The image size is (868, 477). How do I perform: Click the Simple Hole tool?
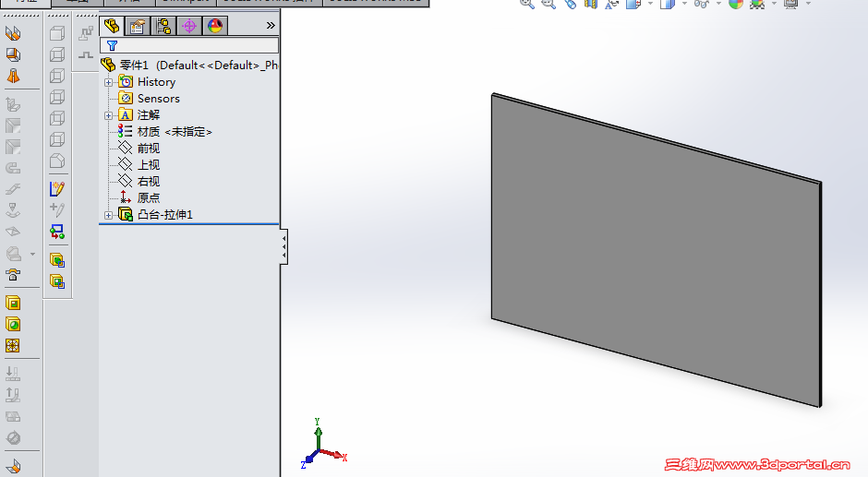[x=13, y=324]
